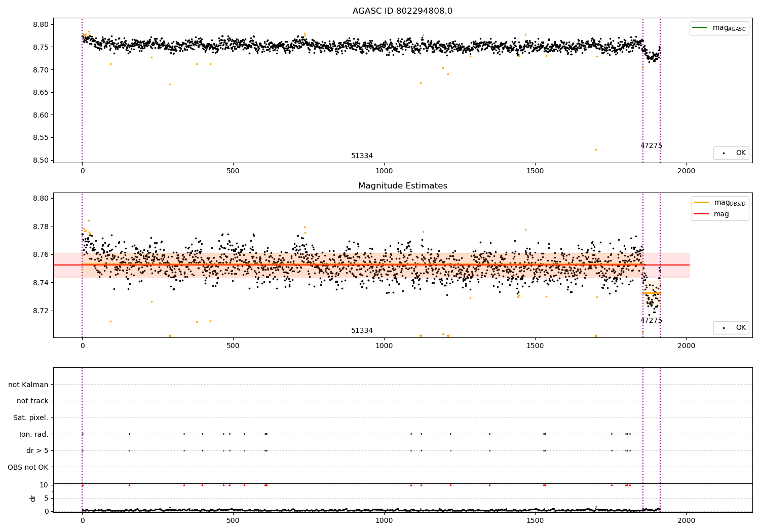Click the '51334' annotation in middle plot

click(x=362, y=331)
